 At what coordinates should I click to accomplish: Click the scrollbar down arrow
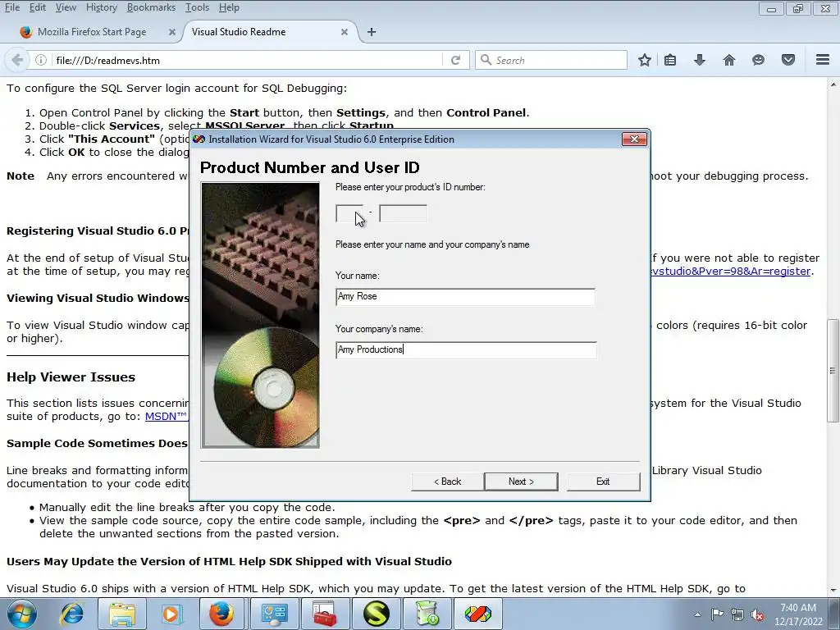(x=833, y=591)
